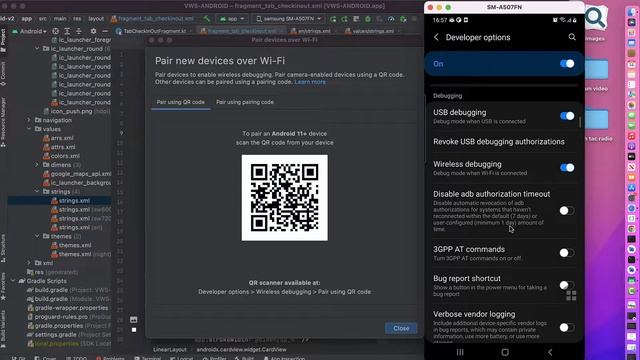Enable Disable adb authorization timeout switch

(x=567, y=211)
